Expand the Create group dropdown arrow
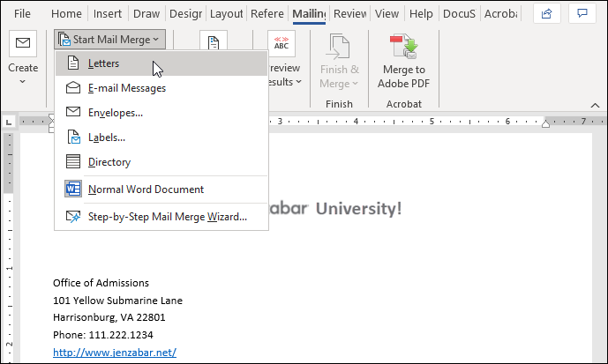 click(x=23, y=82)
